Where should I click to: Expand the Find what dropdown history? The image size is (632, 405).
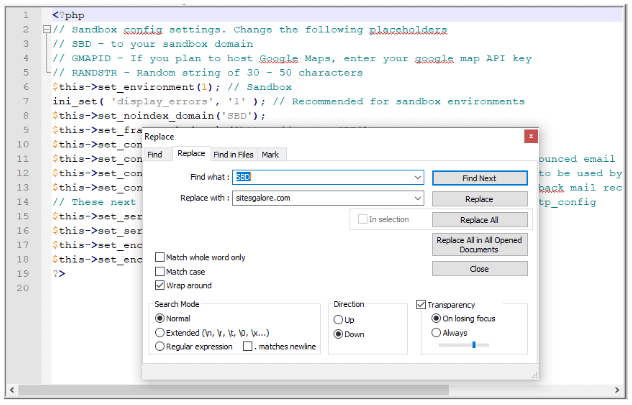click(418, 177)
